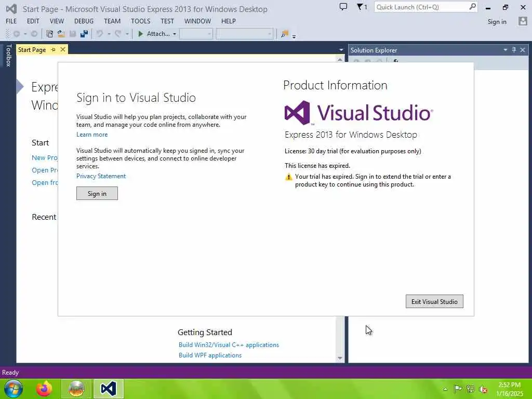Toggle auto hide pin on Solution Explorer
This screenshot has width=532, height=399.
coord(514,50)
